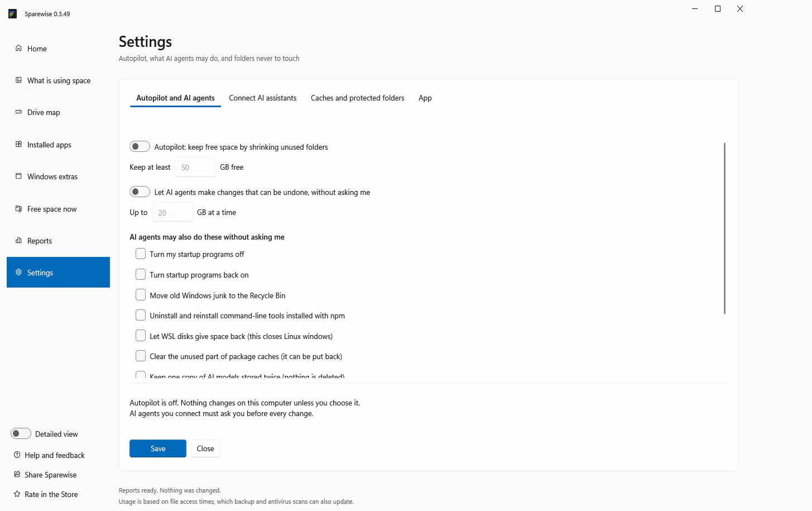Click the Rate in the Store star icon
The height and width of the screenshot is (511, 812).
(17, 494)
